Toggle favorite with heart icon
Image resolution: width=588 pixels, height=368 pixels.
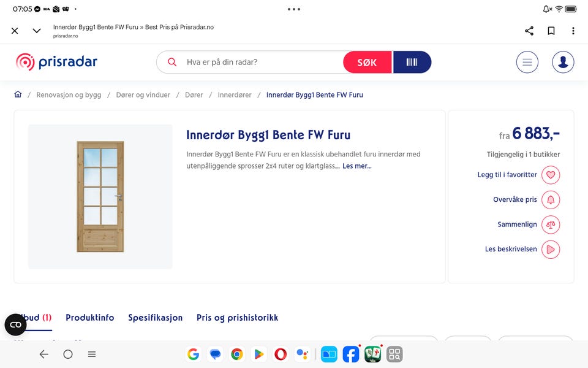(x=551, y=175)
